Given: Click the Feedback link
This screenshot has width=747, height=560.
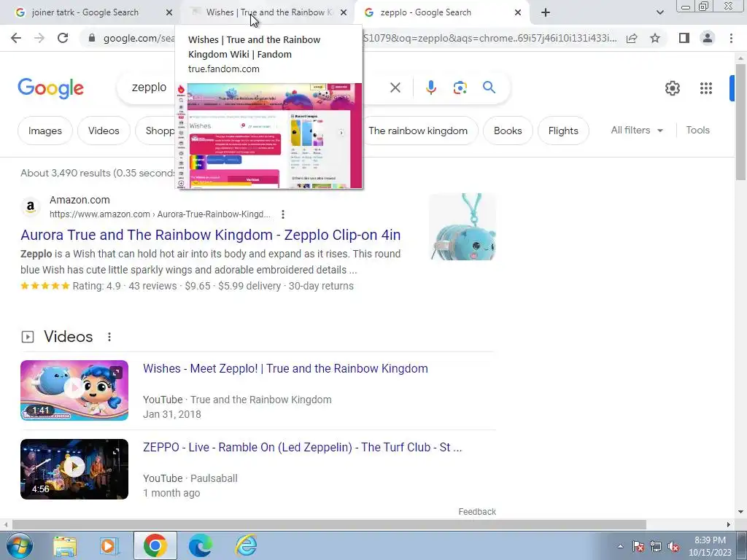Looking at the screenshot, I should [x=477, y=511].
